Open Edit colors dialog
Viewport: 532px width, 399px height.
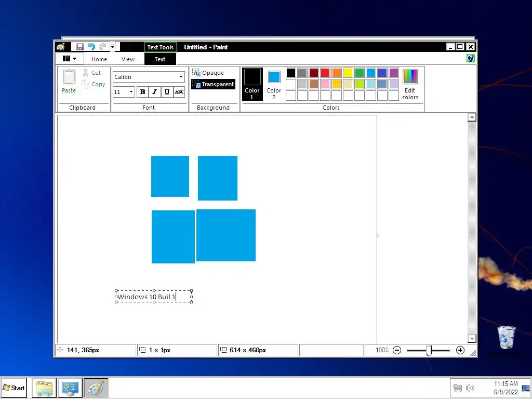click(x=410, y=85)
